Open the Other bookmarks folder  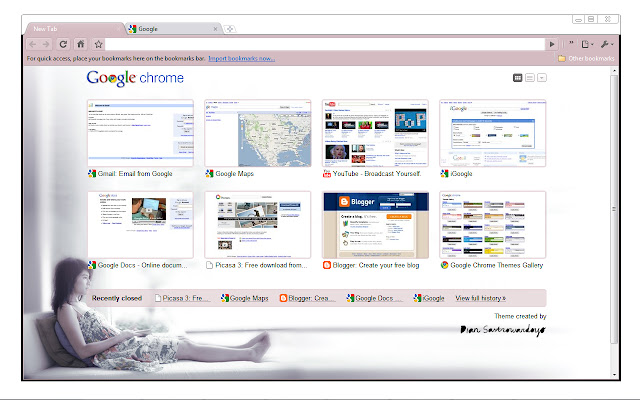click(586, 58)
